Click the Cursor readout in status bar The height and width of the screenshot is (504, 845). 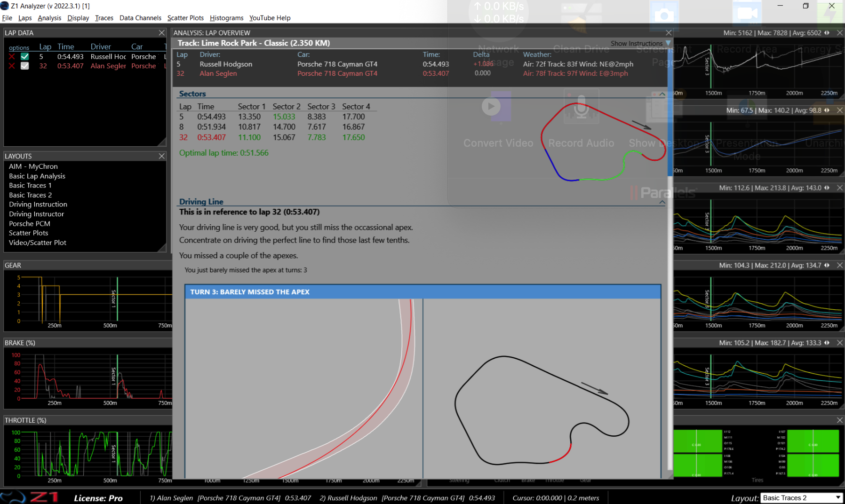tap(556, 498)
